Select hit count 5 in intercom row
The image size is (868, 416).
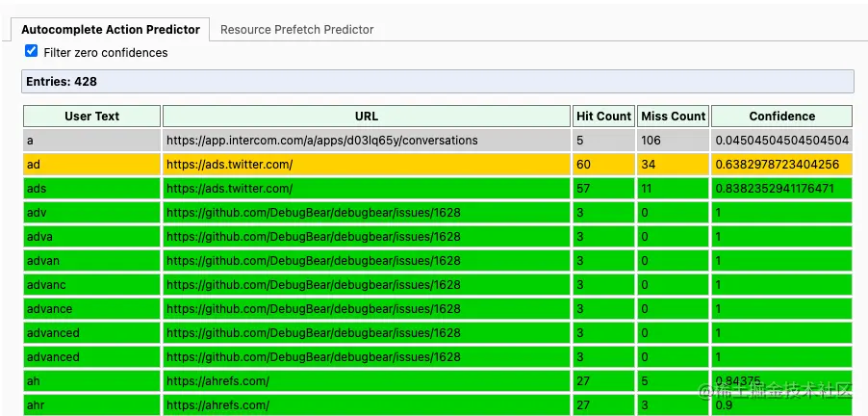pyautogui.click(x=604, y=141)
